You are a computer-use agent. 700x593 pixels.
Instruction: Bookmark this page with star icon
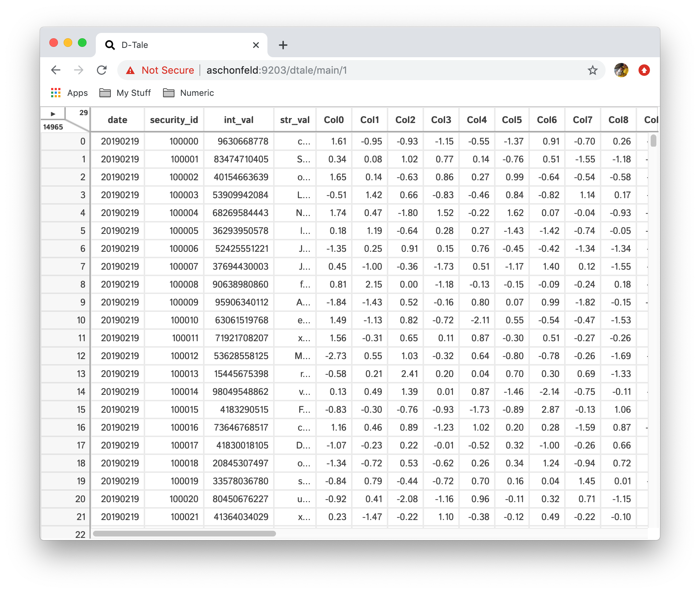point(592,70)
